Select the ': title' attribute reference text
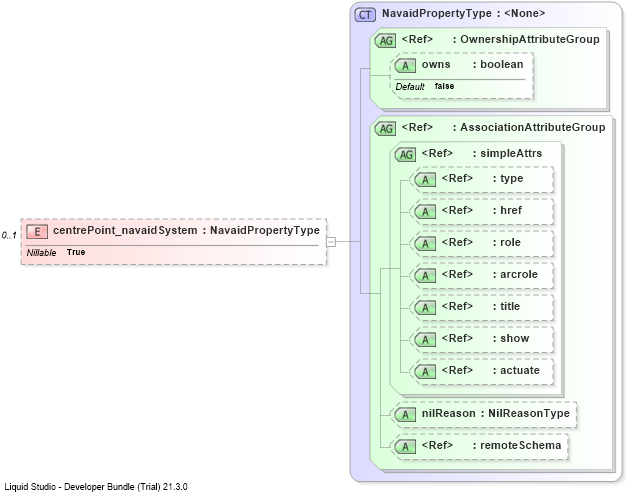 (506, 306)
